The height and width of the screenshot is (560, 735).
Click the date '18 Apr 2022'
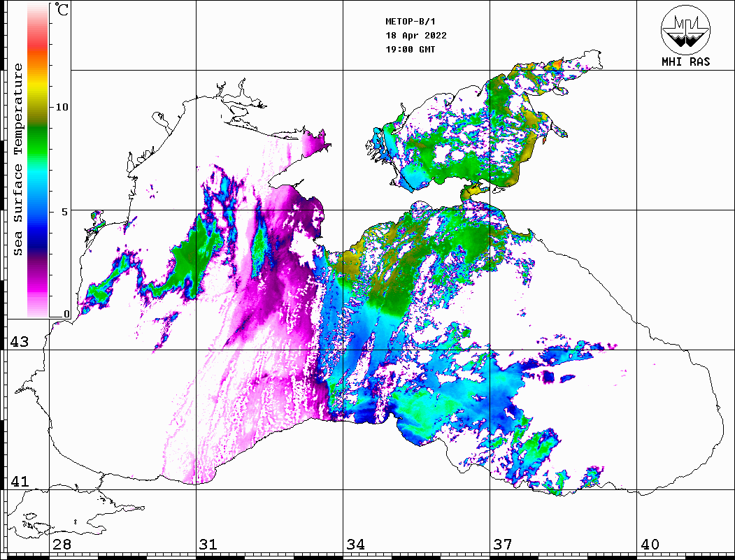tap(416, 36)
